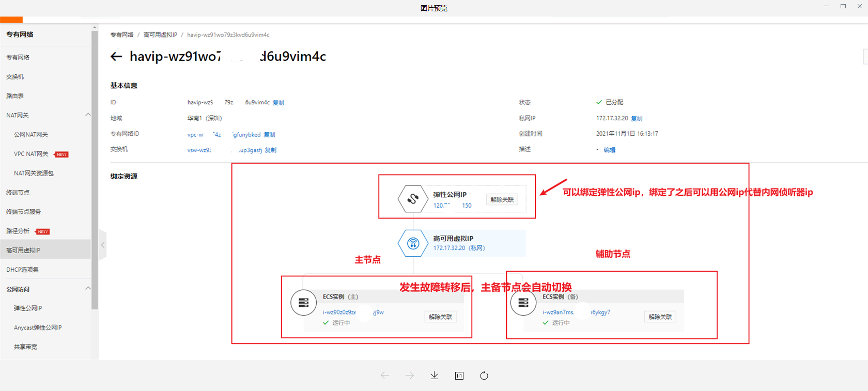Screen dimensions: 868x391
Task: Click the ECS实例 (备) server icon
Action: 523,303
